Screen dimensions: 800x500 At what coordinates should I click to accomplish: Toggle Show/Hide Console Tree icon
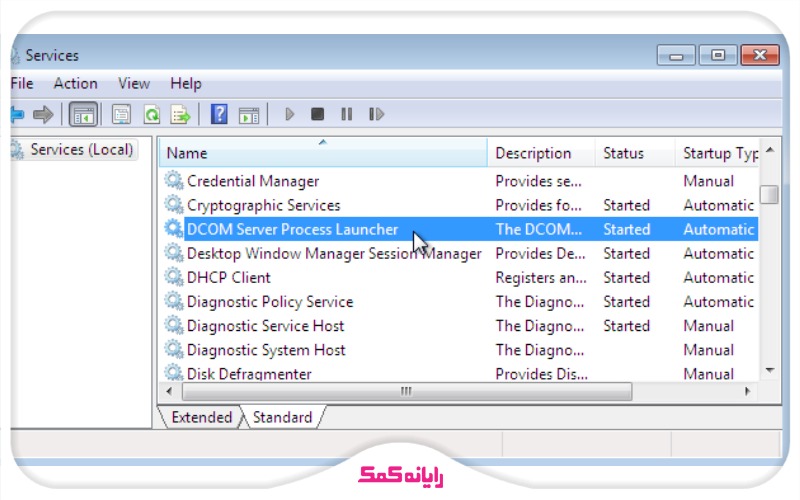click(x=83, y=115)
